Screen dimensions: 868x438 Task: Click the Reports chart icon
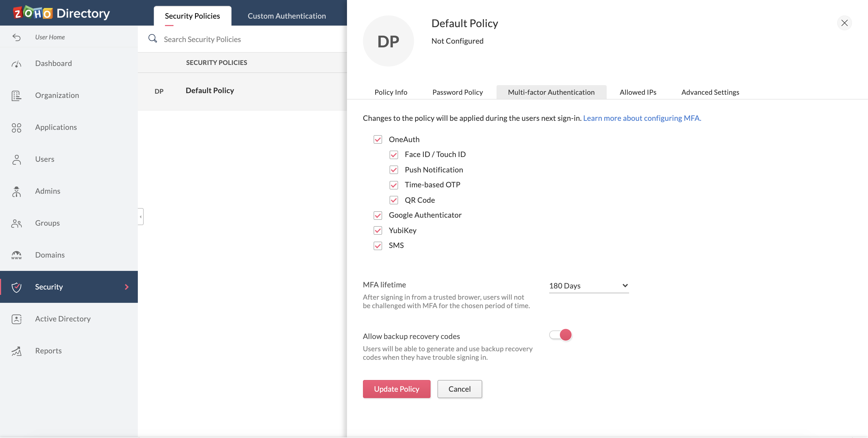[x=16, y=351]
